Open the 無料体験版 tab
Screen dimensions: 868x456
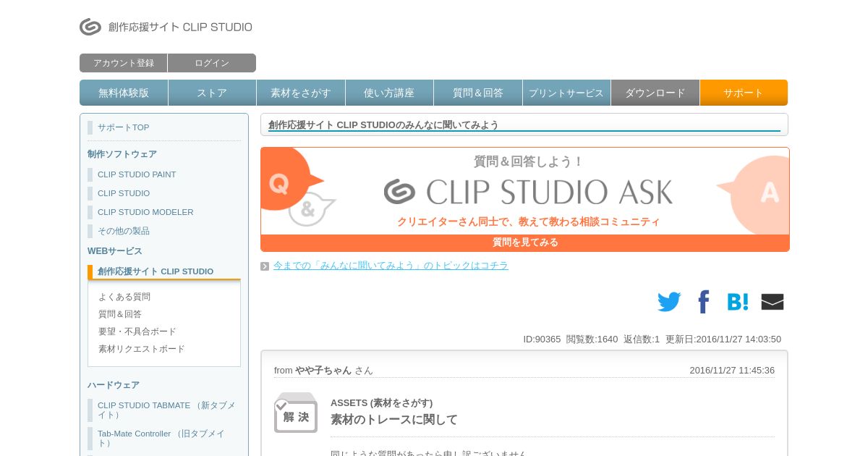pos(124,93)
